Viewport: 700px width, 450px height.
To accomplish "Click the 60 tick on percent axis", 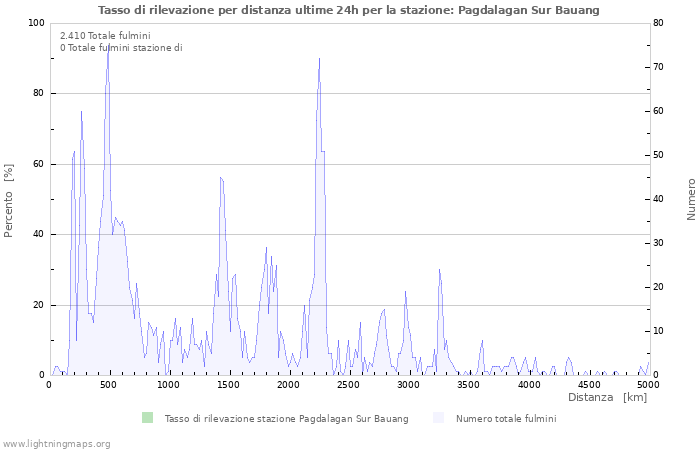I will click(39, 164).
